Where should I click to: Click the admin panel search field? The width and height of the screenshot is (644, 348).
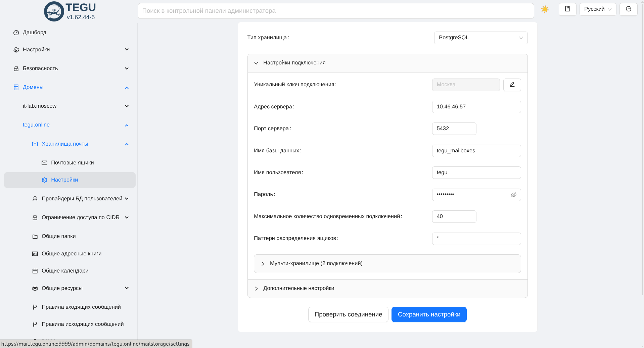pyautogui.click(x=335, y=10)
